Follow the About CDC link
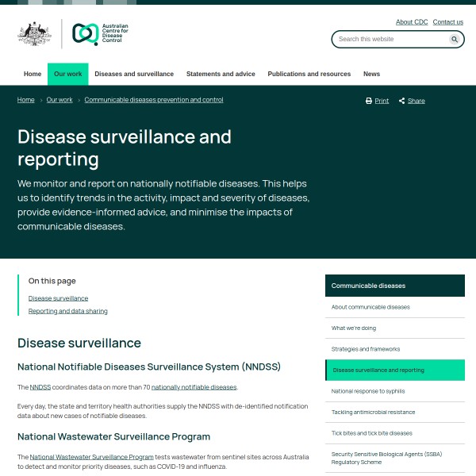The image size is (476, 476). [412, 22]
